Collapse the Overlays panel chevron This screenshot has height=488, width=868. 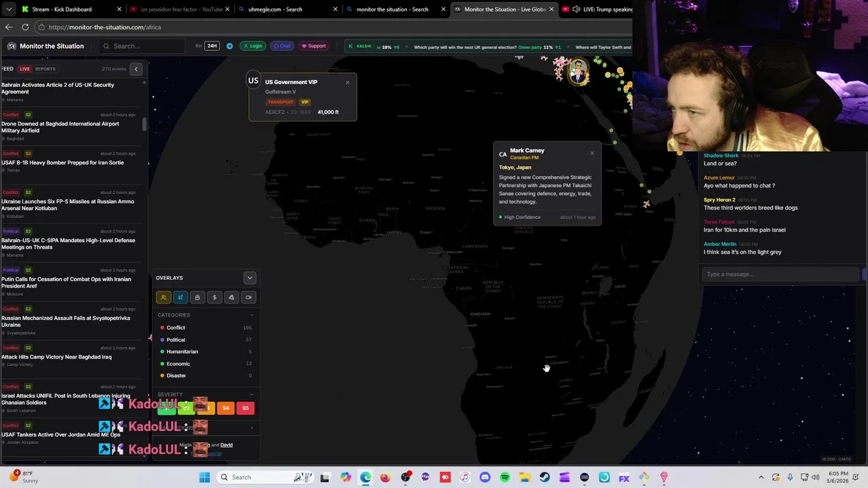coord(250,278)
